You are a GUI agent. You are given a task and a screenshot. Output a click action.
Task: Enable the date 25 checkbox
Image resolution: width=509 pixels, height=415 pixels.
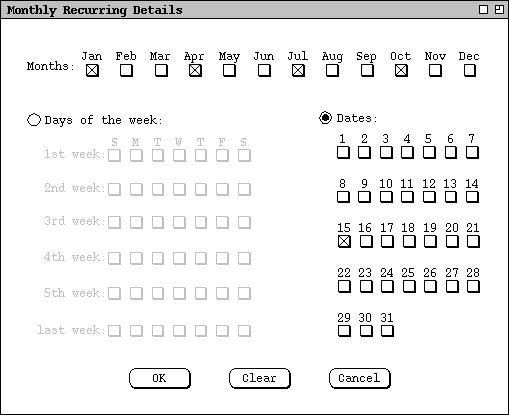point(409,286)
